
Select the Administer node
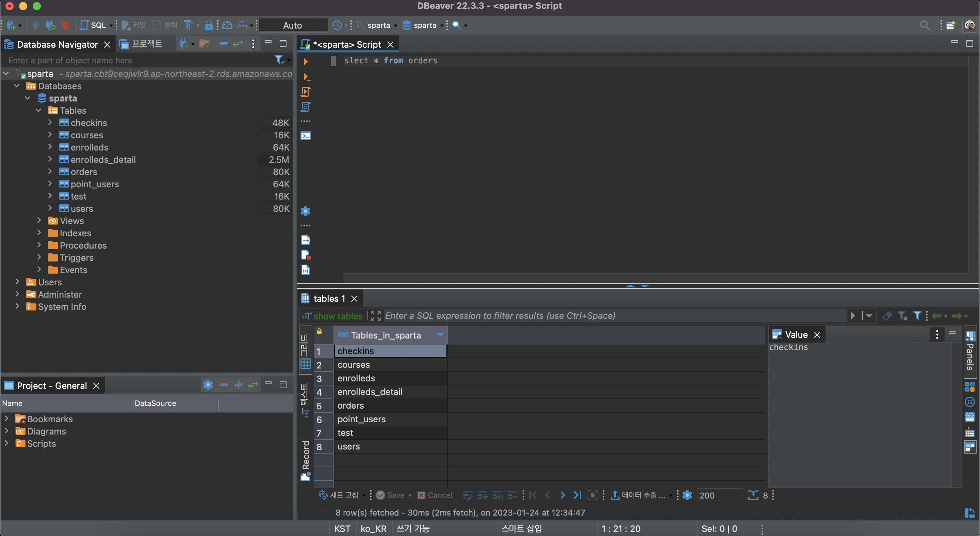pos(60,294)
